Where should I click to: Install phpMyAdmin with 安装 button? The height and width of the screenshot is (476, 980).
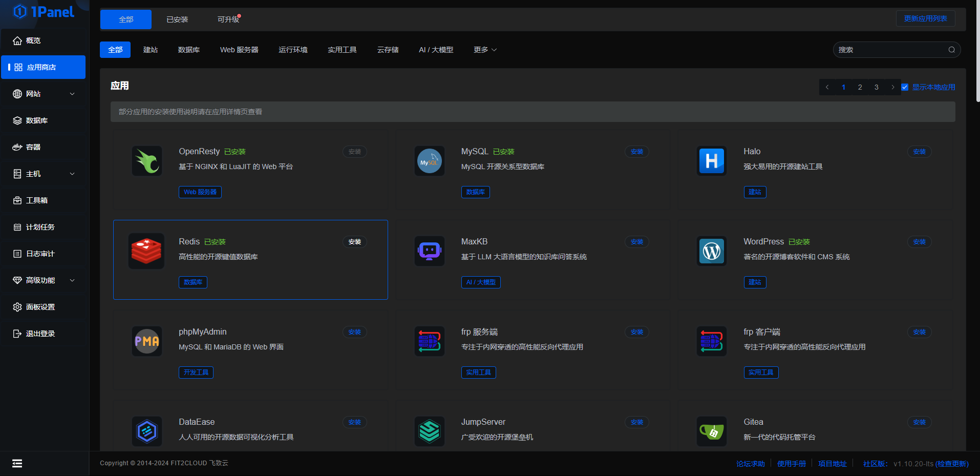355,332
